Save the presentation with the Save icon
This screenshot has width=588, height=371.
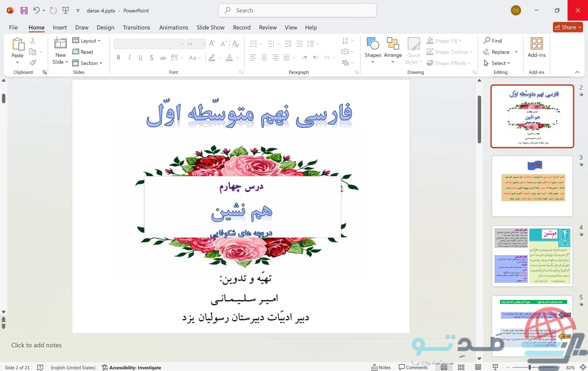coord(24,11)
